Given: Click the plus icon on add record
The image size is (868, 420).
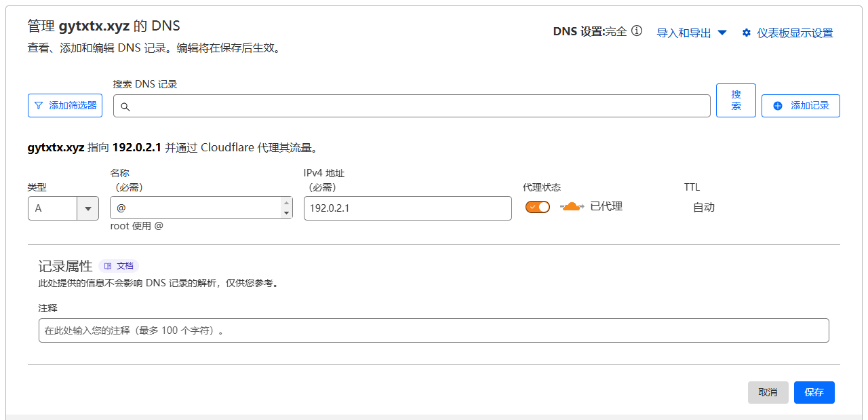Looking at the screenshot, I should 778,106.
